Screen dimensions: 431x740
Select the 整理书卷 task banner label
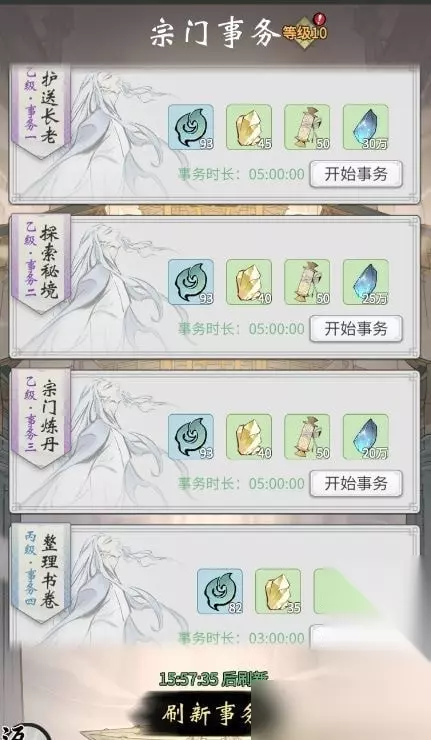tap(41, 573)
